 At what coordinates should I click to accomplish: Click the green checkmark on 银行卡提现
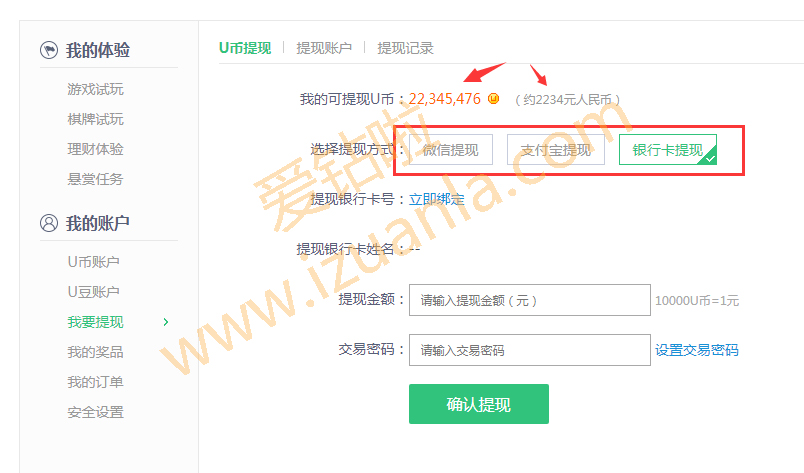coord(710,158)
